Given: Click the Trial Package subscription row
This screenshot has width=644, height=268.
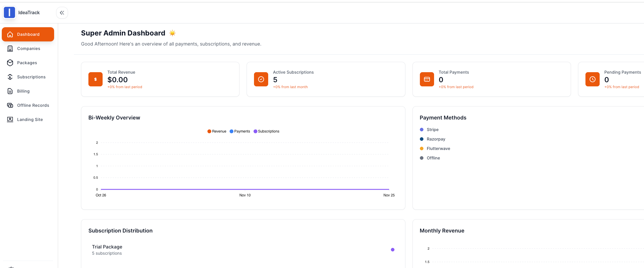Looking at the screenshot, I should coord(107,250).
